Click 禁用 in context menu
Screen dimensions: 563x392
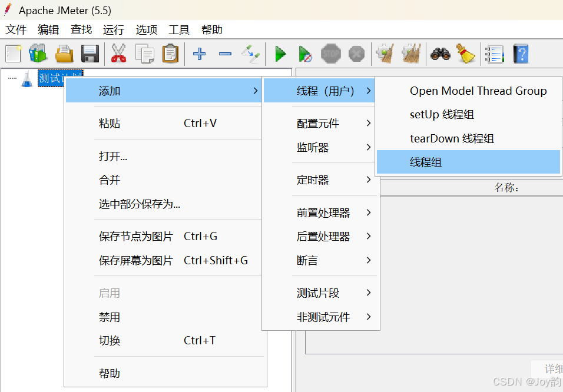(164, 317)
